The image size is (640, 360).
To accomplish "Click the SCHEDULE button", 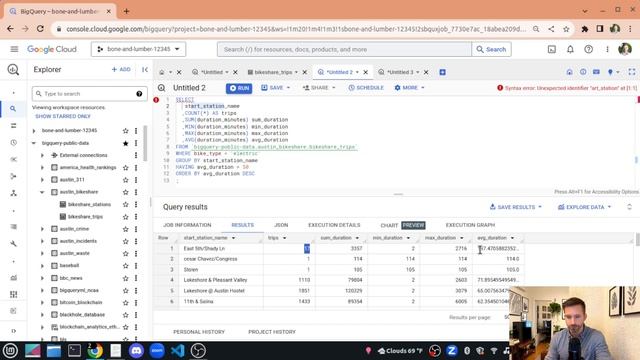I will [366, 88].
